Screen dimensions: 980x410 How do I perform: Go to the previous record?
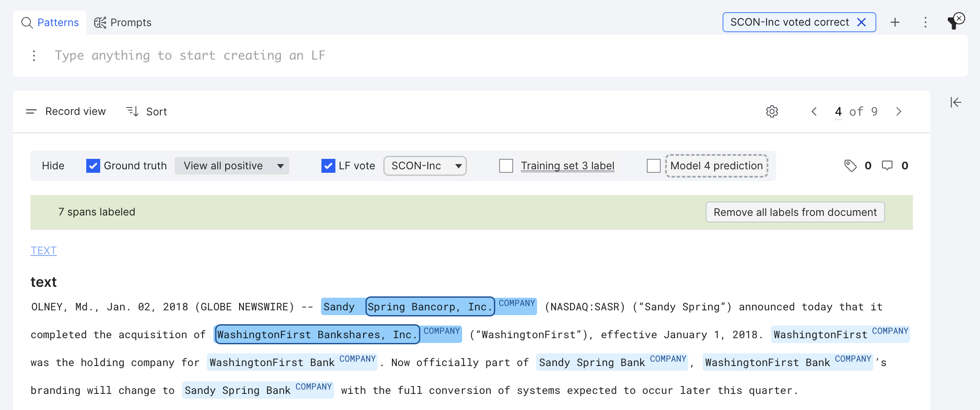814,111
